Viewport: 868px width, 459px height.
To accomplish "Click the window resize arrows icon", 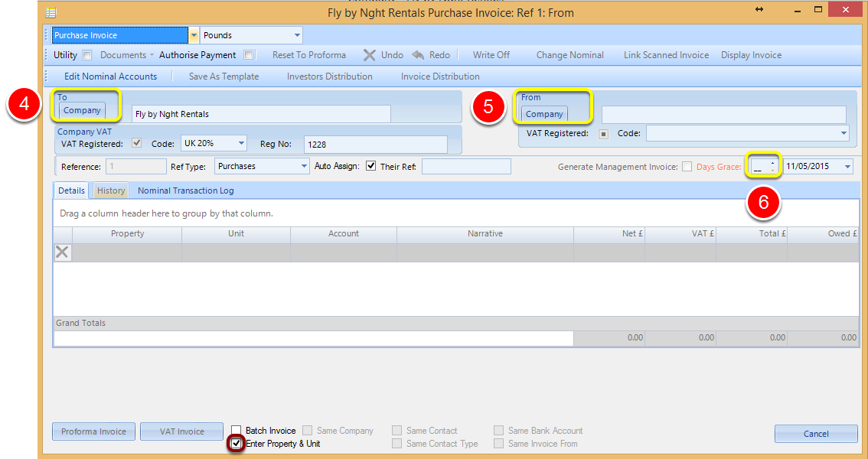I will coord(759,9).
